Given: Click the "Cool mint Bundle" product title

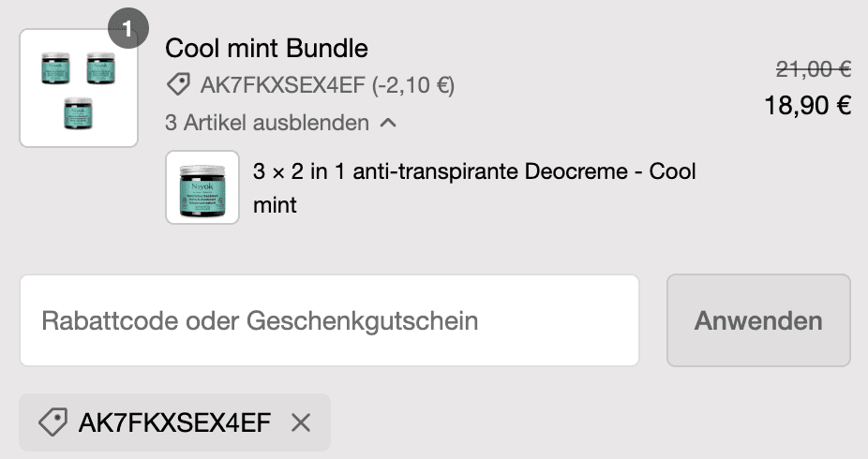Looking at the screenshot, I should click(x=266, y=48).
